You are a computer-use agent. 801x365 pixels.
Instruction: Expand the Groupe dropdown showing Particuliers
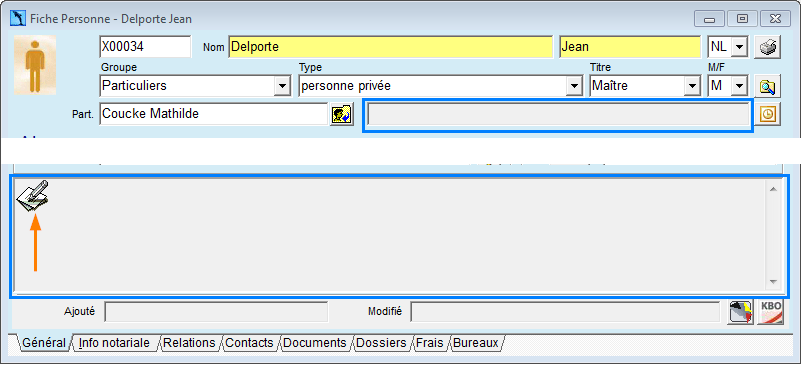click(x=282, y=86)
